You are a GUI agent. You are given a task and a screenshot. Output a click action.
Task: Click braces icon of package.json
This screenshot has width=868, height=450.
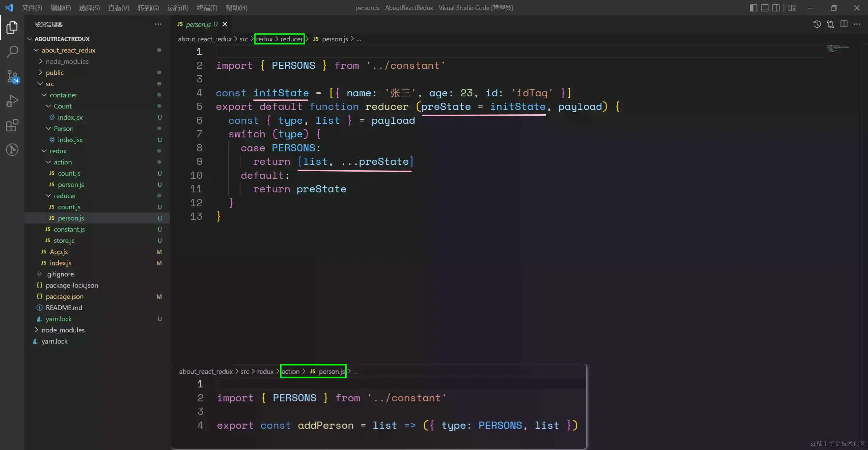click(x=39, y=296)
